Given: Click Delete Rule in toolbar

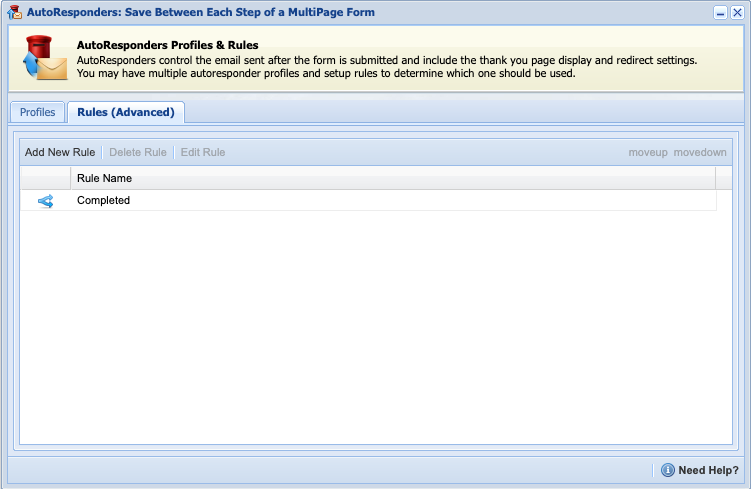Looking at the screenshot, I should [x=138, y=152].
